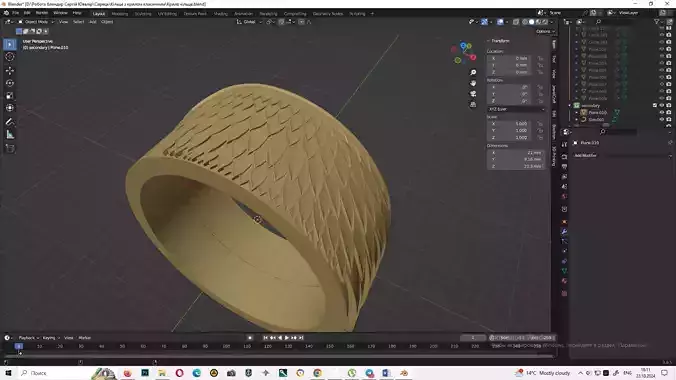Choose the Move tool

[10, 70]
